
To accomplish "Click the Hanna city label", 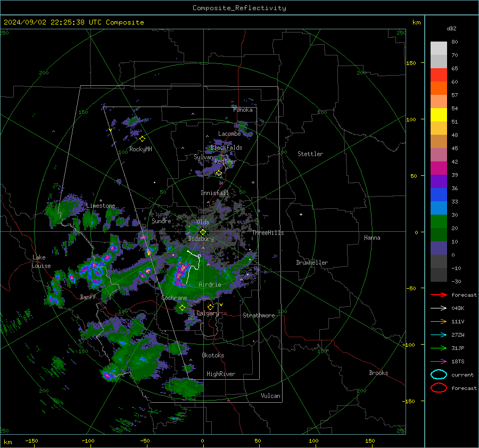I will 372,238.
